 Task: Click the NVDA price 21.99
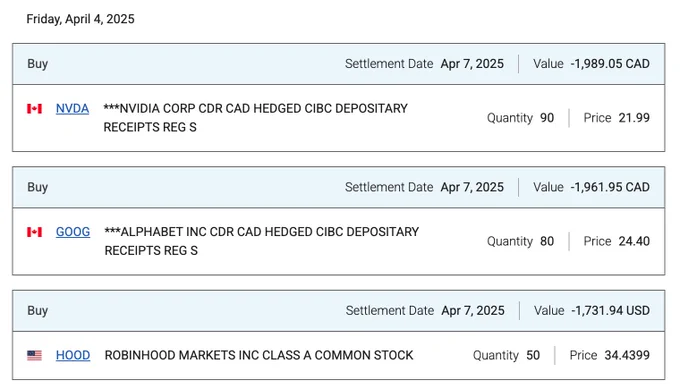click(634, 118)
